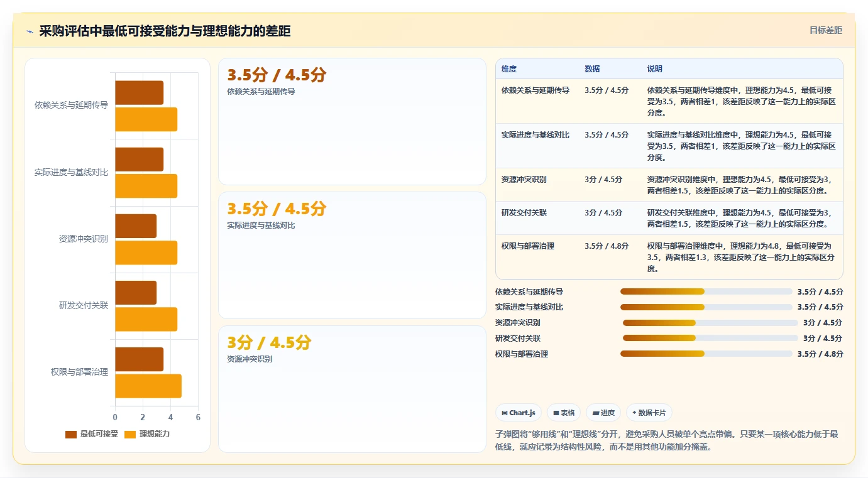Click the dark 最低可接受 bar for 依赖关系与延期传导
Viewport: 868px width, 478px height.
click(x=140, y=92)
